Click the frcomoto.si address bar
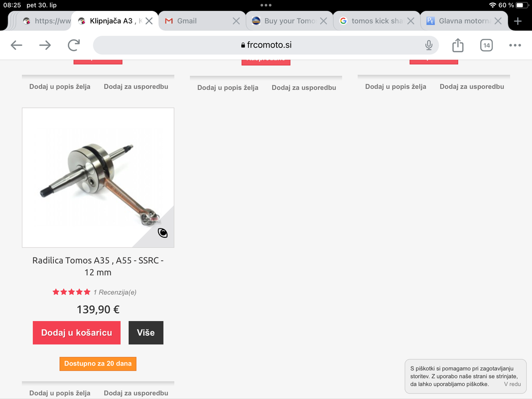Image resolution: width=532 pixels, height=399 pixels. (x=266, y=45)
